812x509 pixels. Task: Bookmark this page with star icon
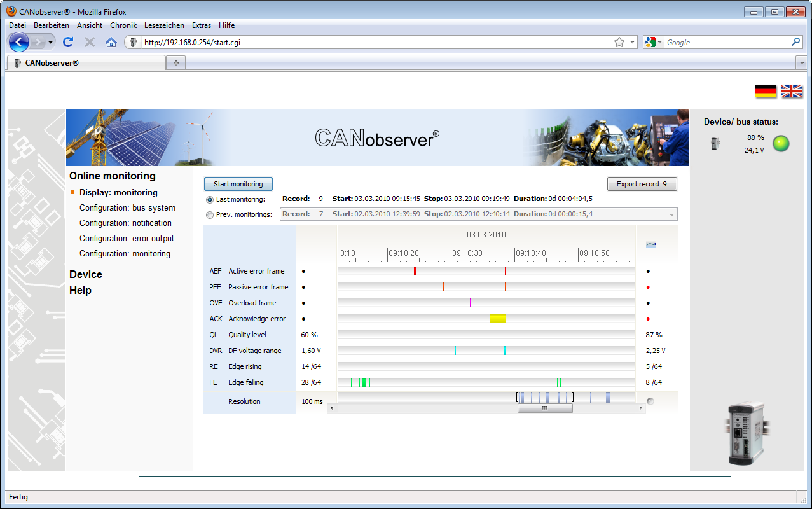point(619,42)
